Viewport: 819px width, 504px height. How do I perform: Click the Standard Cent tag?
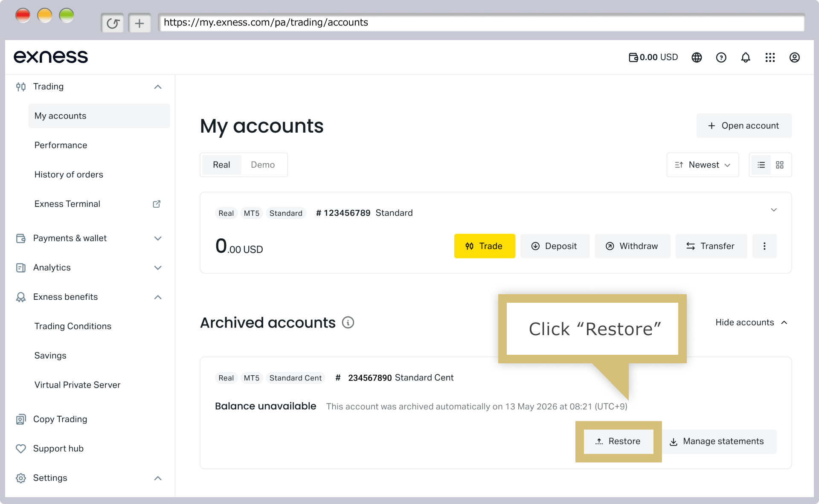point(296,378)
